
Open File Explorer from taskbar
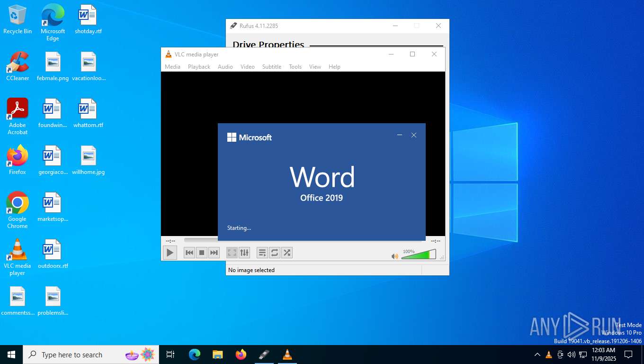click(217, 355)
